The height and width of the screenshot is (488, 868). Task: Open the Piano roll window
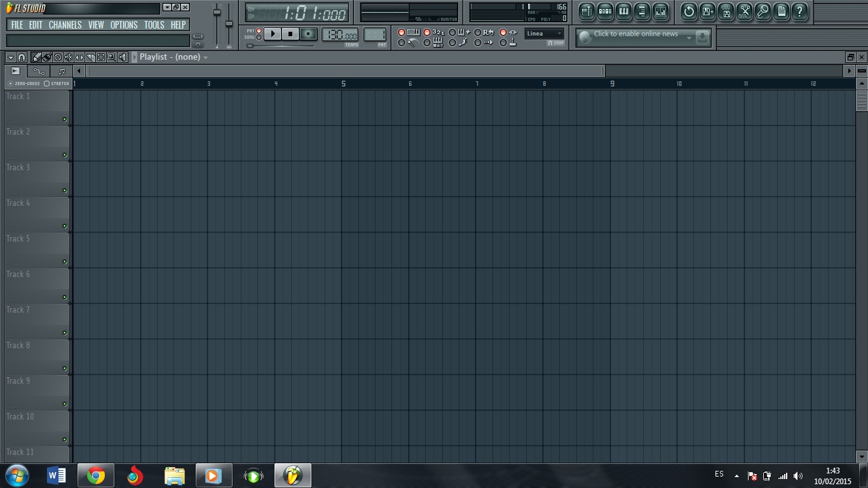click(x=623, y=11)
